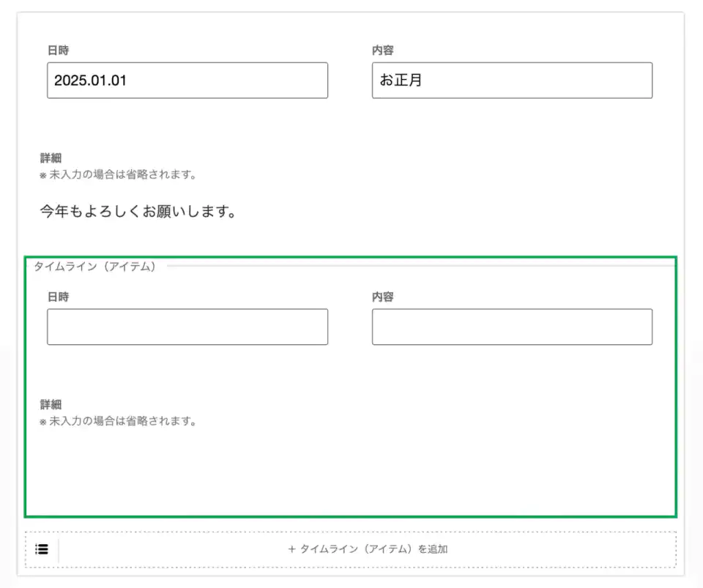This screenshot has width=703, height=588.
Task: Focus the empty 内容 field in selected item
Action: [511, 327]
